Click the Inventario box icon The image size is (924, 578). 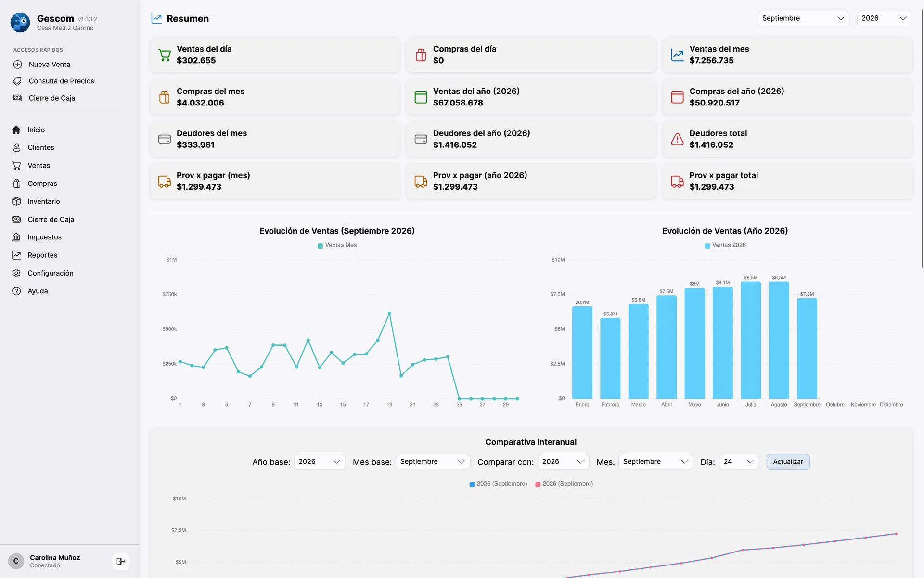(x=16, y=201)
